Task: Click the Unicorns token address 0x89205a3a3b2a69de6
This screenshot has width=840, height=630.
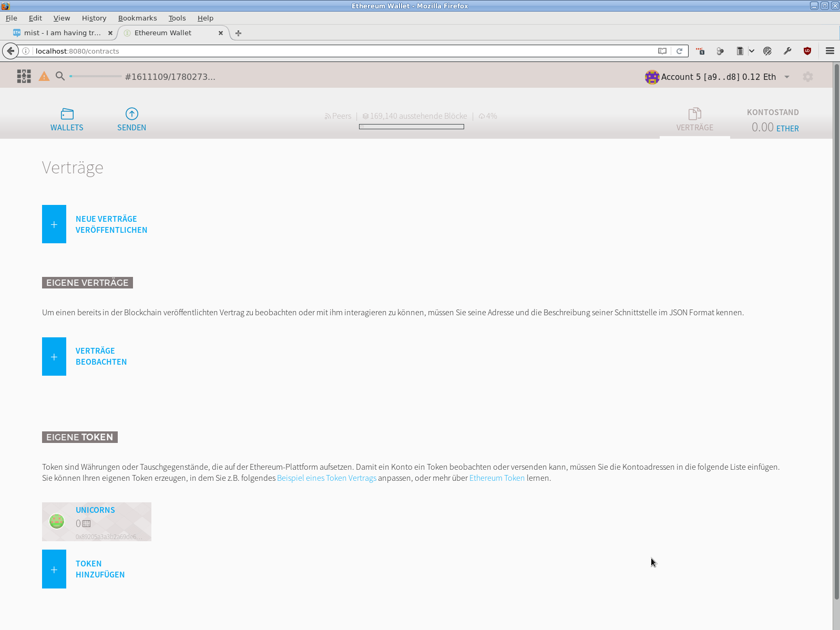Action: click(109, 537)
